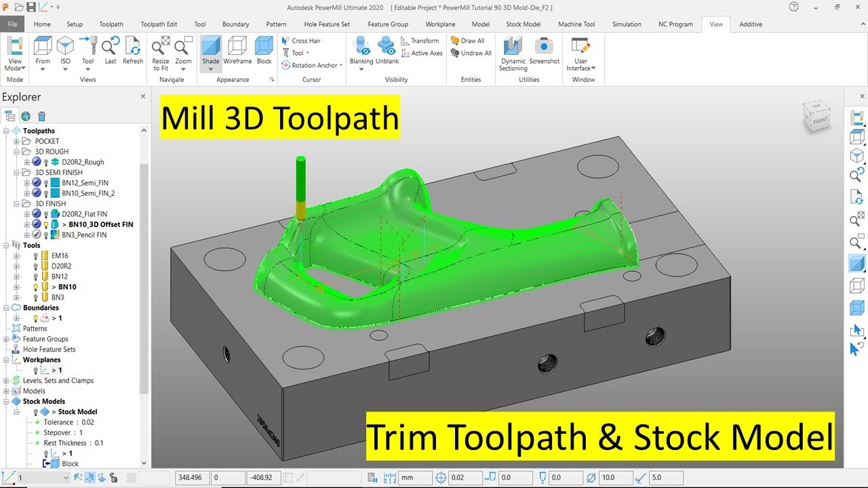868x488 pixels.
Task: Switch to Wireframe appearance
Action: tap(237, 52)
